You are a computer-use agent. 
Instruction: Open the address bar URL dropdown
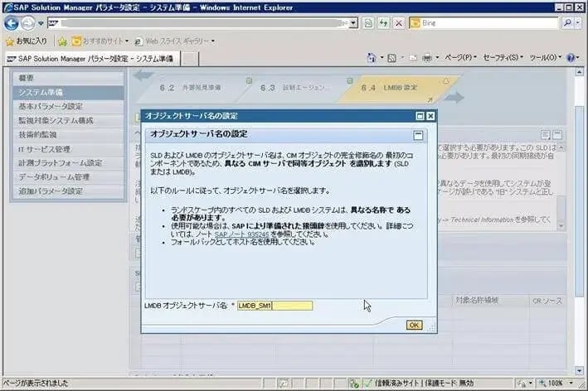pyautogui.click(x=352, y=23)
